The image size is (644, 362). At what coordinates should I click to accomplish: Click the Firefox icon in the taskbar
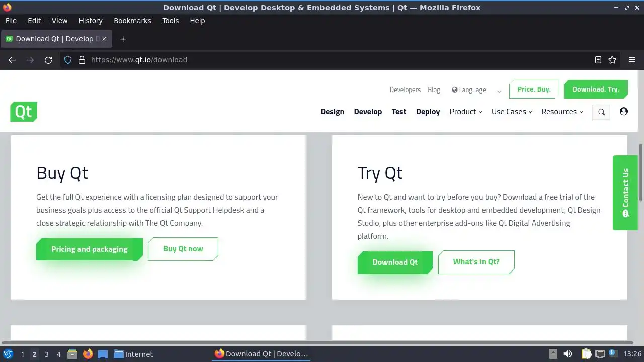pyautogui.click(x=88, y=354)
